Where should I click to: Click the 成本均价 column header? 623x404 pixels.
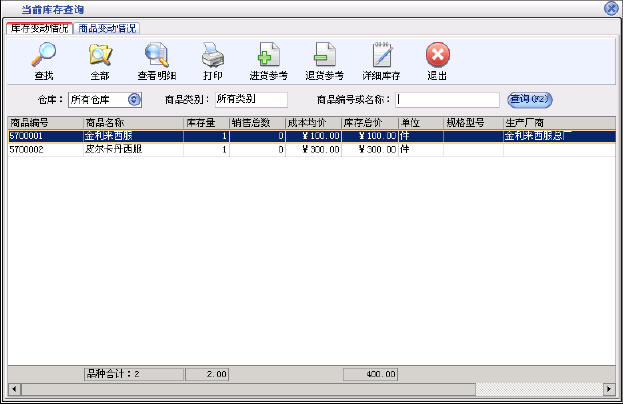point(312,122)
